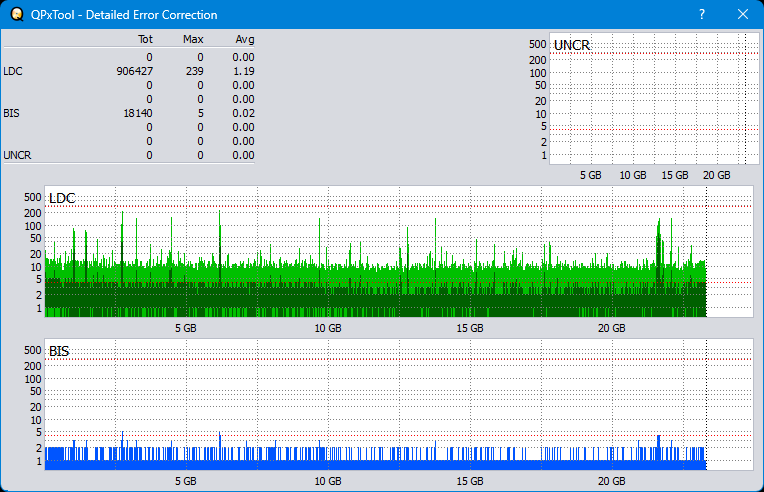This screenshot has height=492, width=764.
Task: Open the help question mark button
Action: pyautogui.click(x=702, y=15)
